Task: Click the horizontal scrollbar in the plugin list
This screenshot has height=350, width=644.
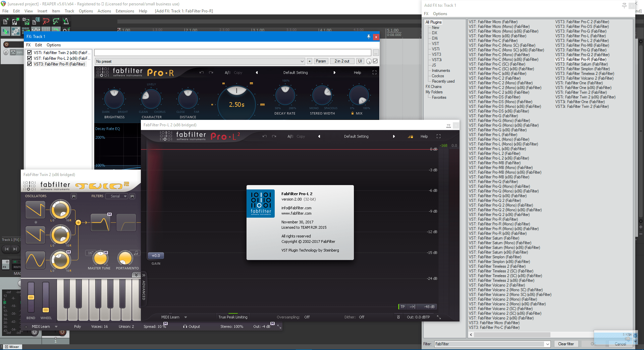Action: [x=512, y=335]
